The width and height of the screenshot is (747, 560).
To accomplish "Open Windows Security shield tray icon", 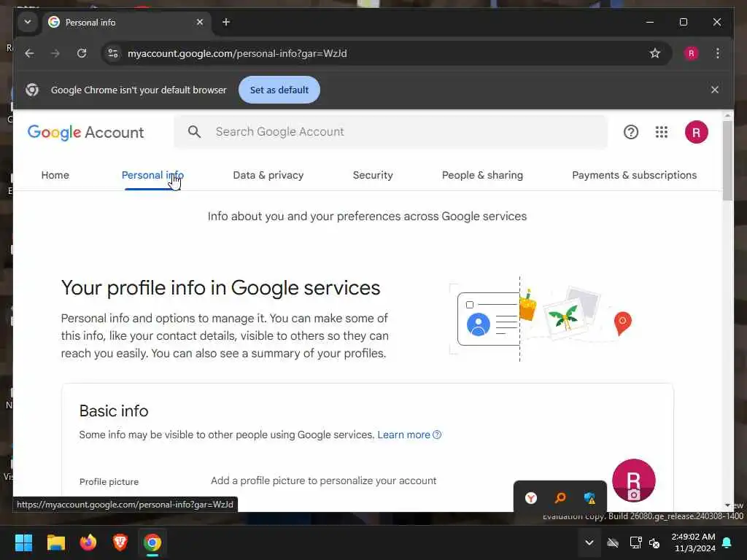I will (x=589, y=498).
